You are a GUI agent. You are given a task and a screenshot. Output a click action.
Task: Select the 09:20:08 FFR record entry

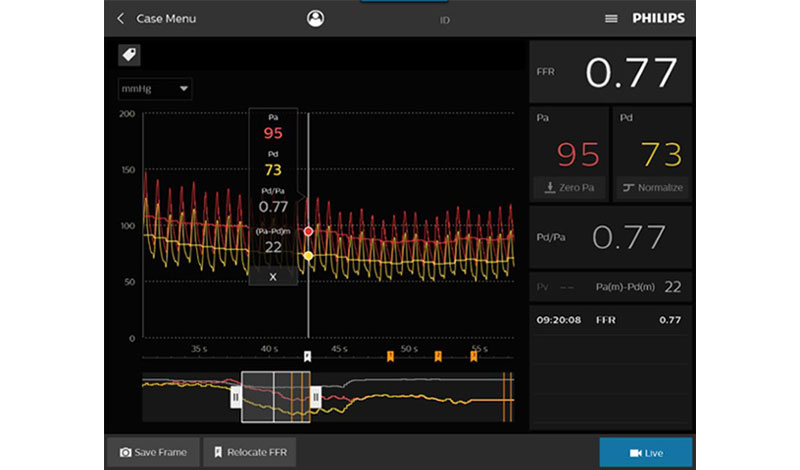click(609, 320)
